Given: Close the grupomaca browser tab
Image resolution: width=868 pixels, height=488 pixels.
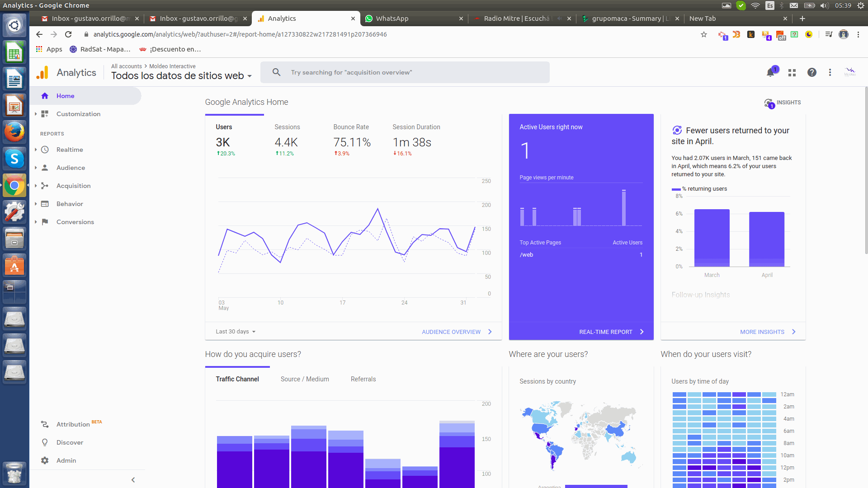Looking at the screenshot, I should 677,19.
